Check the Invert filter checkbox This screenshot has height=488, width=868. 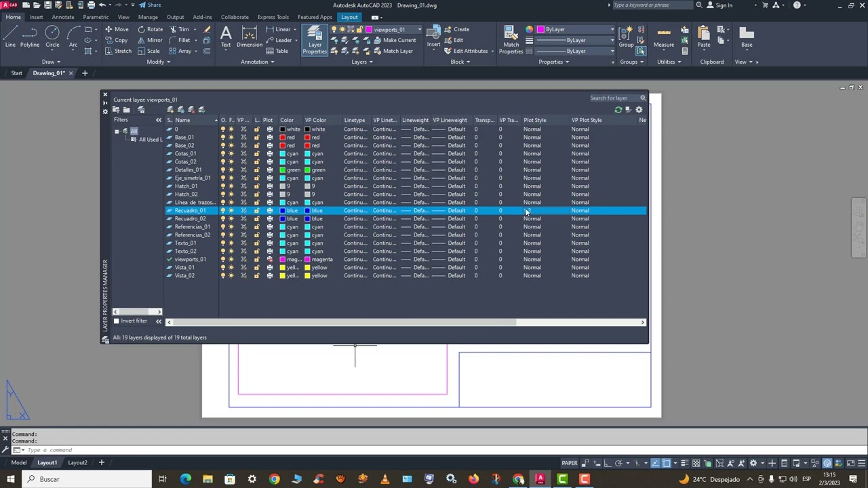point(117,321)
